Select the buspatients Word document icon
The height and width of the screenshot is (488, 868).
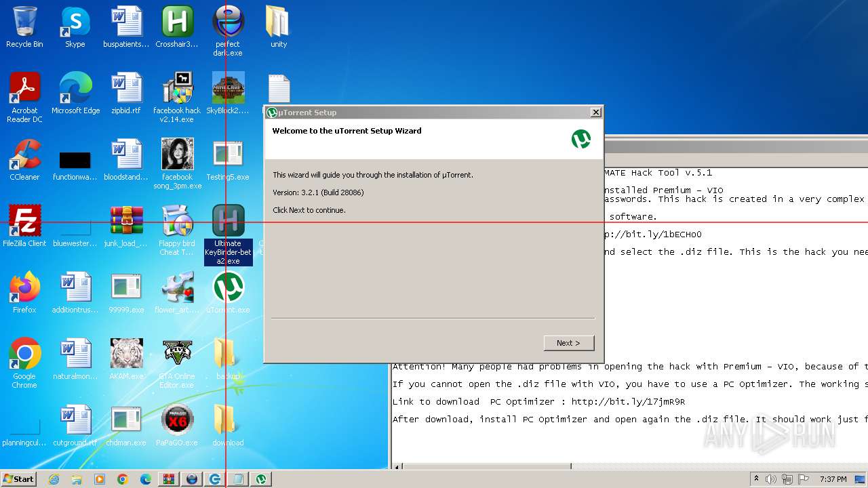tap(126, 28)
